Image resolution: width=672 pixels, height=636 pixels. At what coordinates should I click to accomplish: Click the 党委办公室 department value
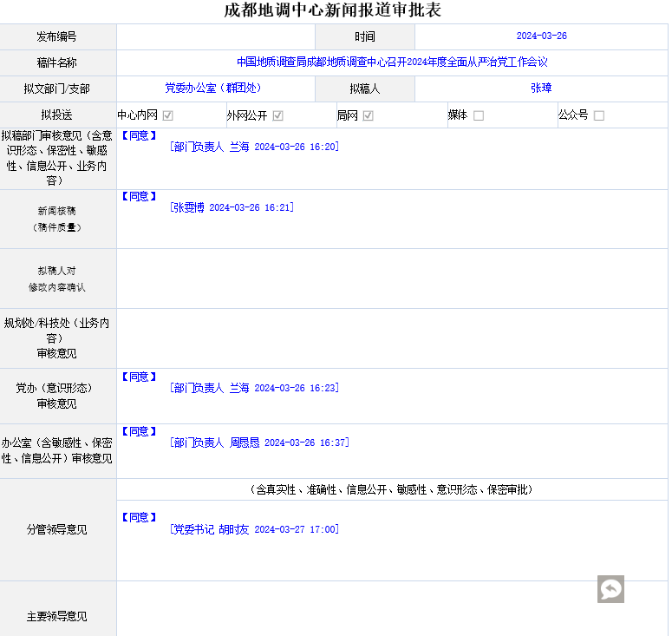(213, 89)
